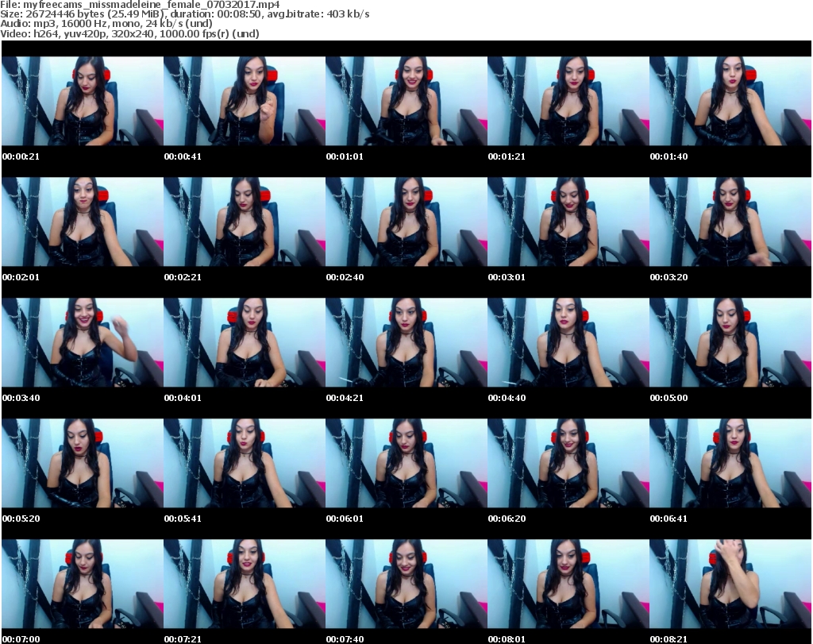813x644 pixels.
Task: Click the video frame at 00:05:20
Action: tap(83, 463)
